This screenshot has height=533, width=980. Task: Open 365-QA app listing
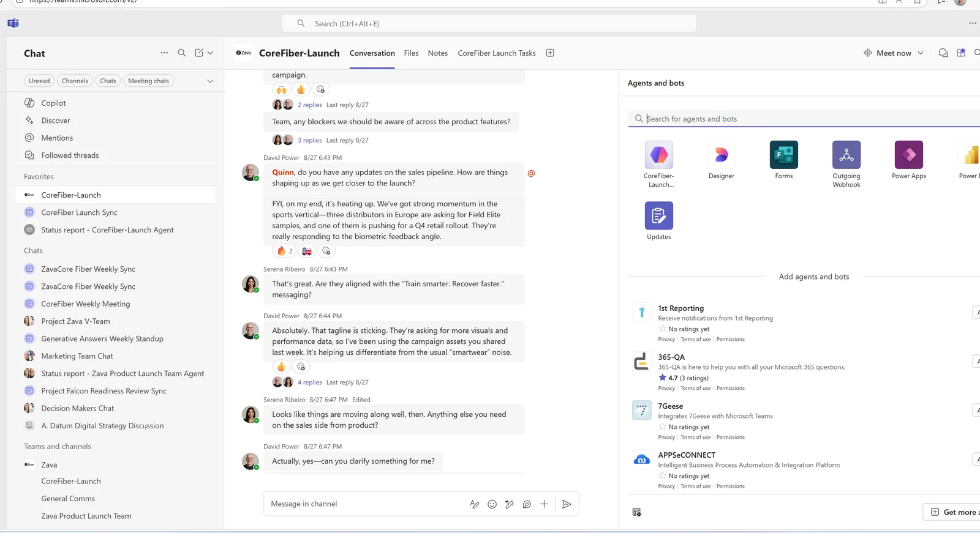point(671,357)
